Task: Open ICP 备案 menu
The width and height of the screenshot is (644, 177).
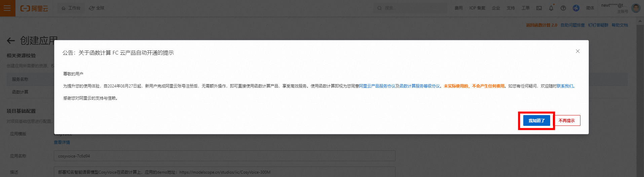Action: coord(477,8)
